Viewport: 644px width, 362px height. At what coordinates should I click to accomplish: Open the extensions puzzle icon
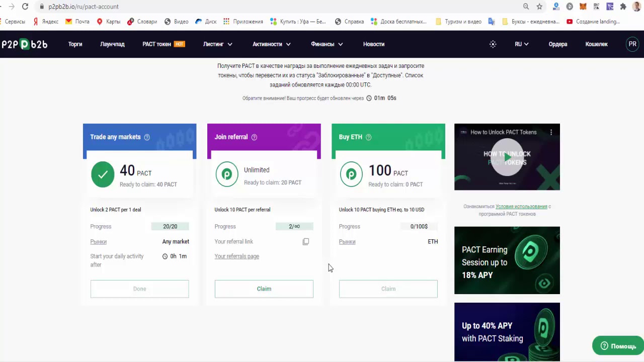click(623, 7)
